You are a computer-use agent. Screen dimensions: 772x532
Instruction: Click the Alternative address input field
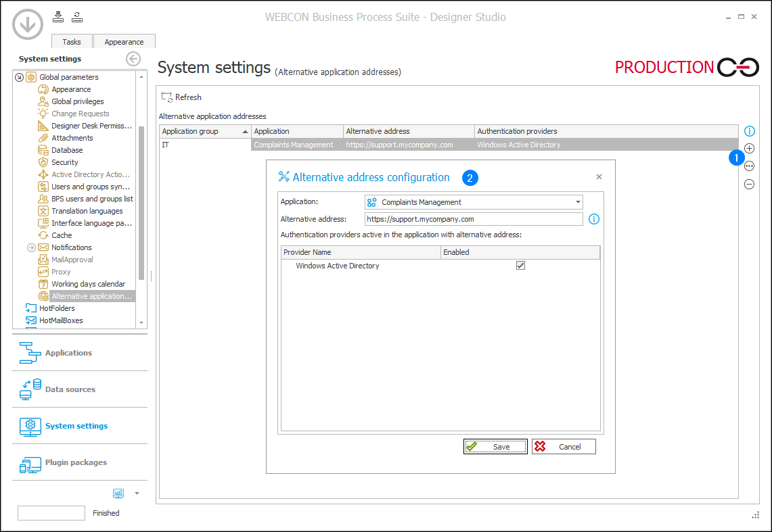[x=474, y=219]
